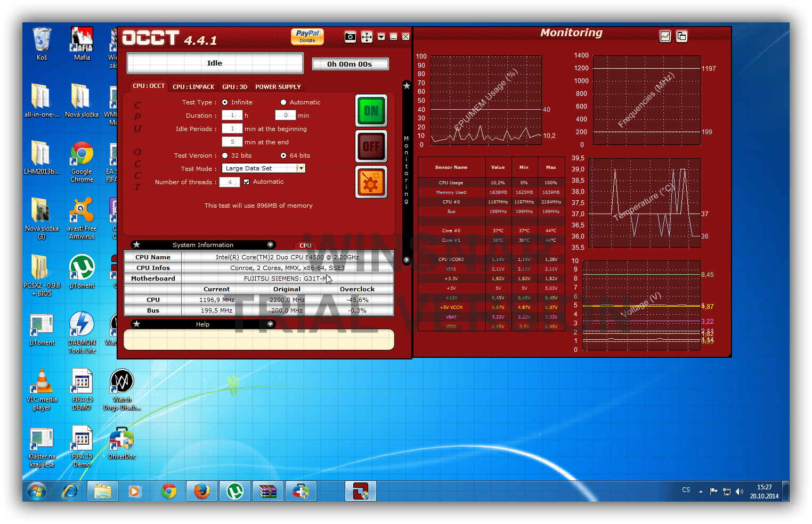Open WinRAR from the taskbar
812x524 pixels.
(x=268, y=491)
